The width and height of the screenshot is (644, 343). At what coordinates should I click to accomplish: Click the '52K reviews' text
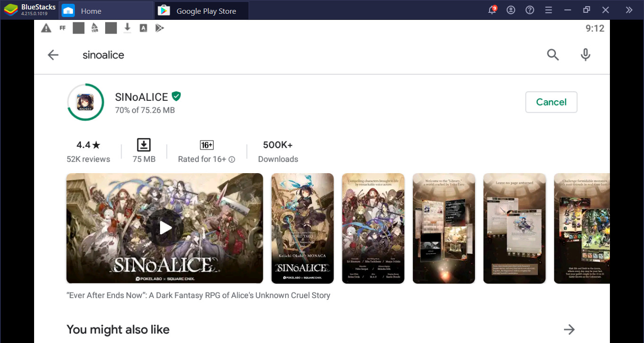(x=88, y=159)
